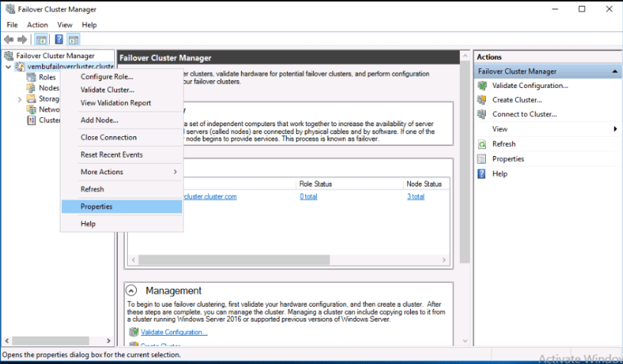623x364 pixels.
Task: Click the app icon in title bar
Action: click(x=10, y=8)
